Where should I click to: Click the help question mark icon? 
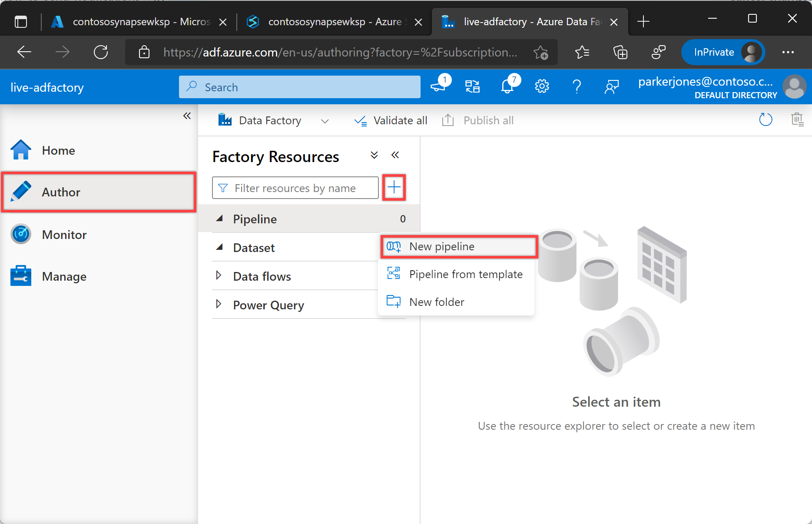coord(577,86)
